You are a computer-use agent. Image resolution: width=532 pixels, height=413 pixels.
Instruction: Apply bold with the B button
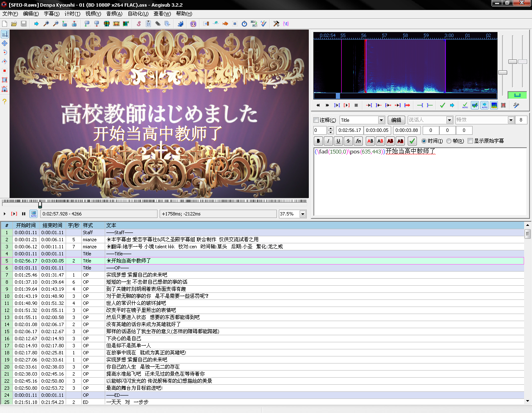click(x=318, y=141)
